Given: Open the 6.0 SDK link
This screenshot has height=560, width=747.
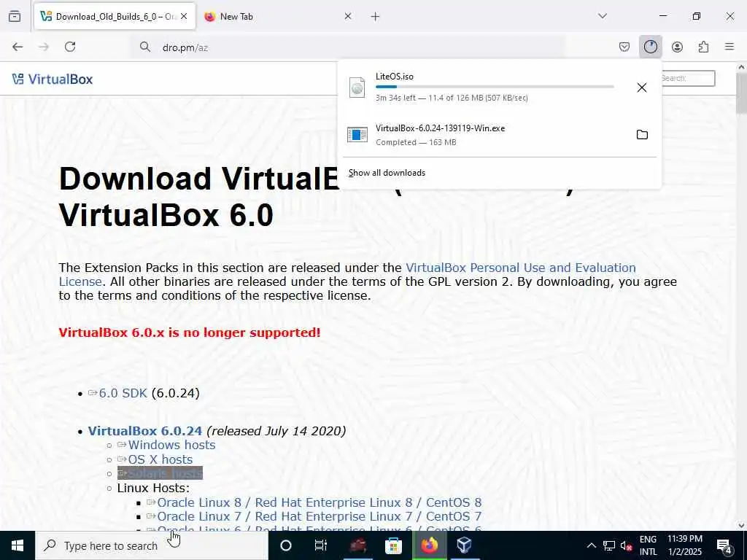Looking at the screenshot, I should coord(123,393).
